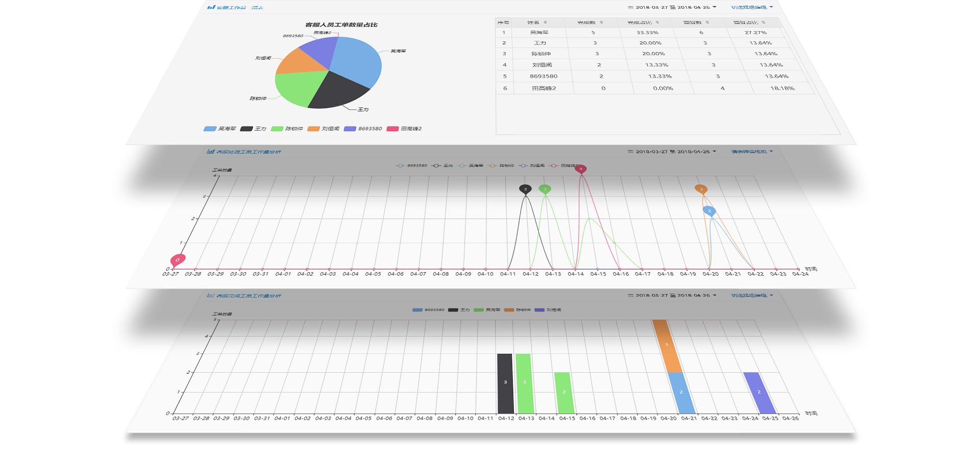Image resolution: width=980 pixels, height=458 pixels.
Task: Click the calendar icon in the bar chart panel header
Action: (631, 296)
